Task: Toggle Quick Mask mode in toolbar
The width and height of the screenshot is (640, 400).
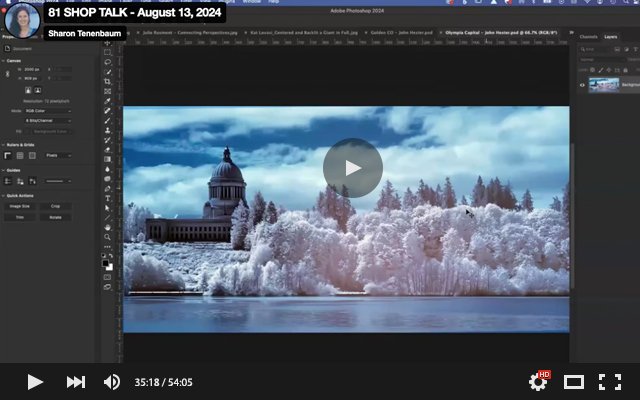Action: pyautogui.click(x=107, y=277)
